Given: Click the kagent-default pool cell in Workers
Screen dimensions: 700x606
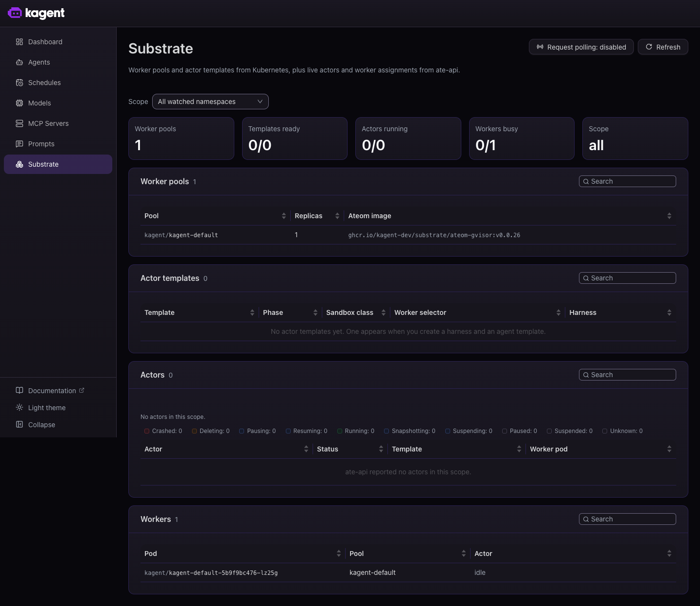Looking at the screenshot, I should pyautogui.click(x=372, y=572).
